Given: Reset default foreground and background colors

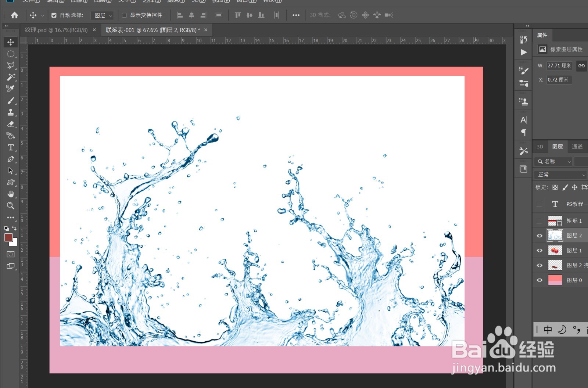Looking at the screenshot, I should pyautogui.click(x=6, y=229).
